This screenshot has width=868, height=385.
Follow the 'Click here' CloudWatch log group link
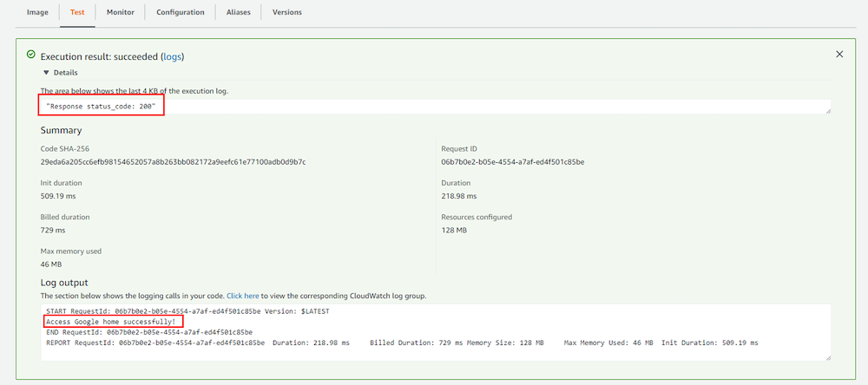point(243,296)
